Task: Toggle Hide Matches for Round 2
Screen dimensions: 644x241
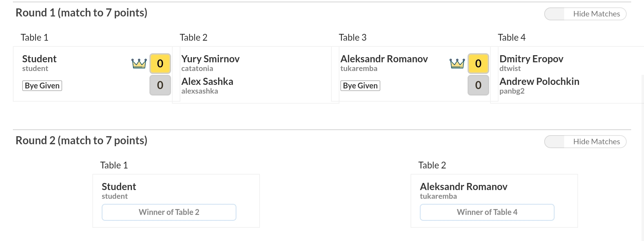Action: point(585,142)
